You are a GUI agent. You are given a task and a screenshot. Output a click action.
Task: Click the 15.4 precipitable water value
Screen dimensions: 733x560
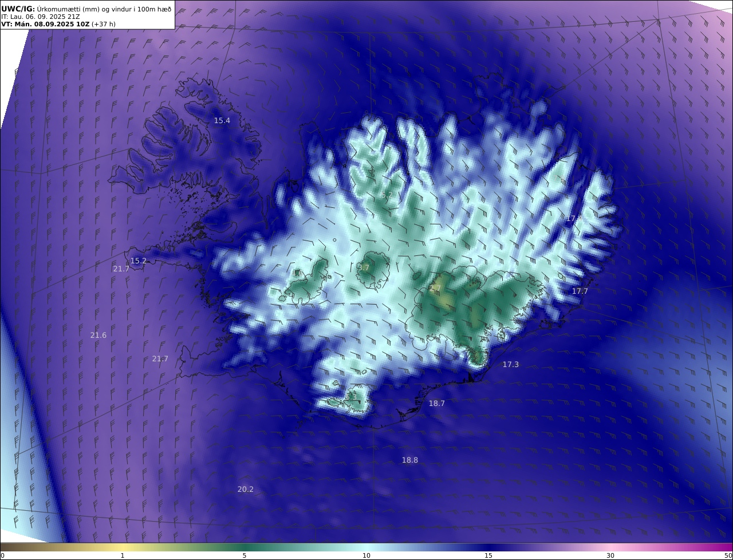[x=222, y=121]
